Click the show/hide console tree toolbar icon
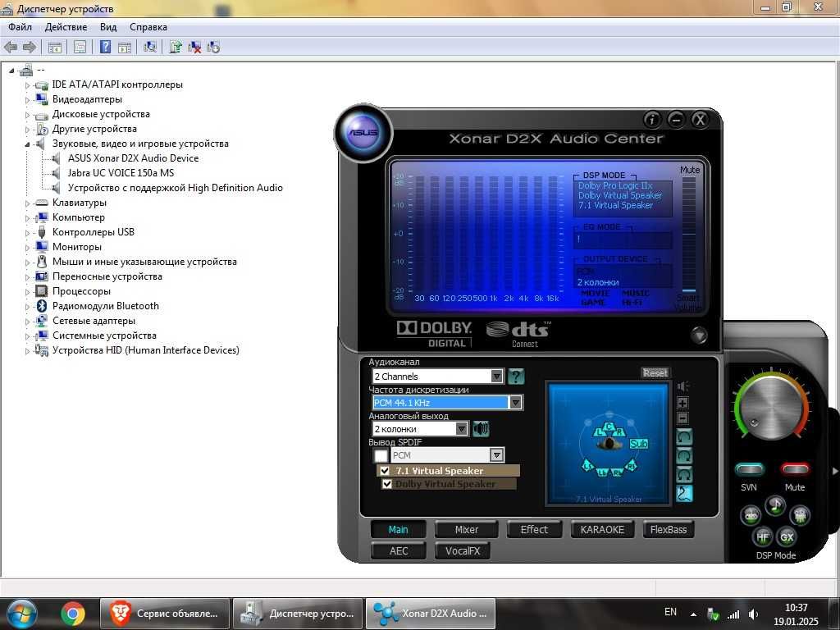 [x=55, y=47]
